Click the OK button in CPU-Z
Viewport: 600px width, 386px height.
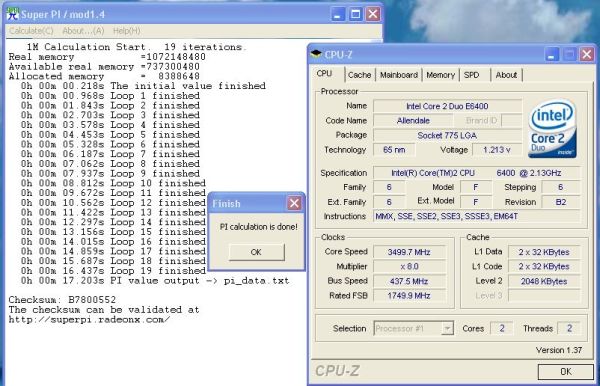click(566, 371)
